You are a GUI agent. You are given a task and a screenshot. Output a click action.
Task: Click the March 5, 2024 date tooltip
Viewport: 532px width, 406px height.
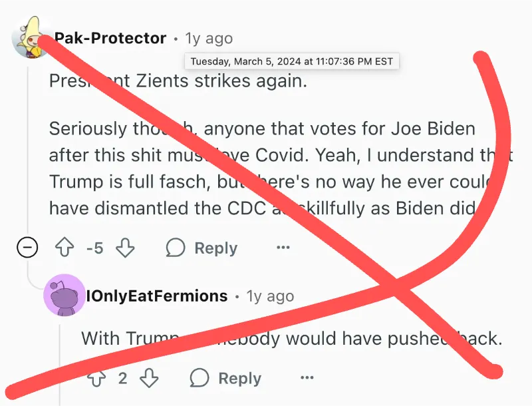pos(291,61)
